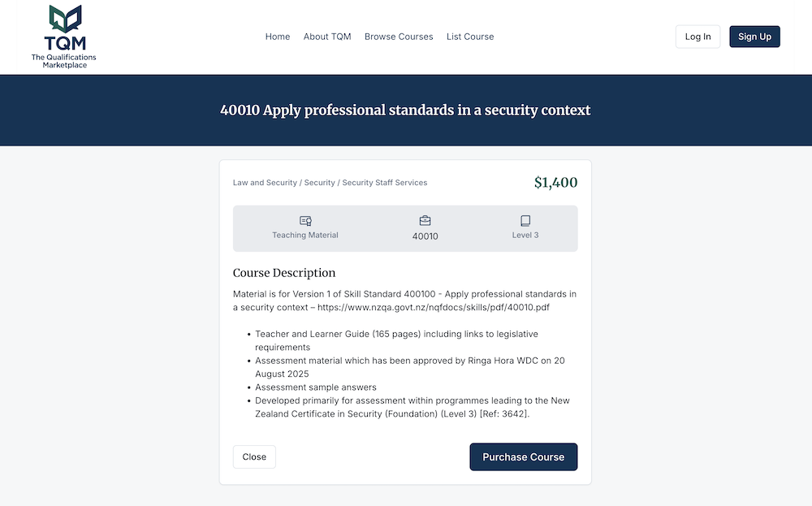Open Browse Courses
This screenshot has width=812, height=506.
click(399, 37)
